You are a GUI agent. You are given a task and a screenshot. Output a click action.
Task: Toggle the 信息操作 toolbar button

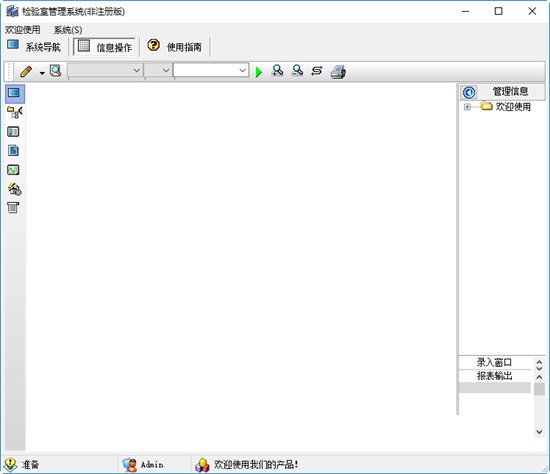pyautogui.click(x=105, y=47)
